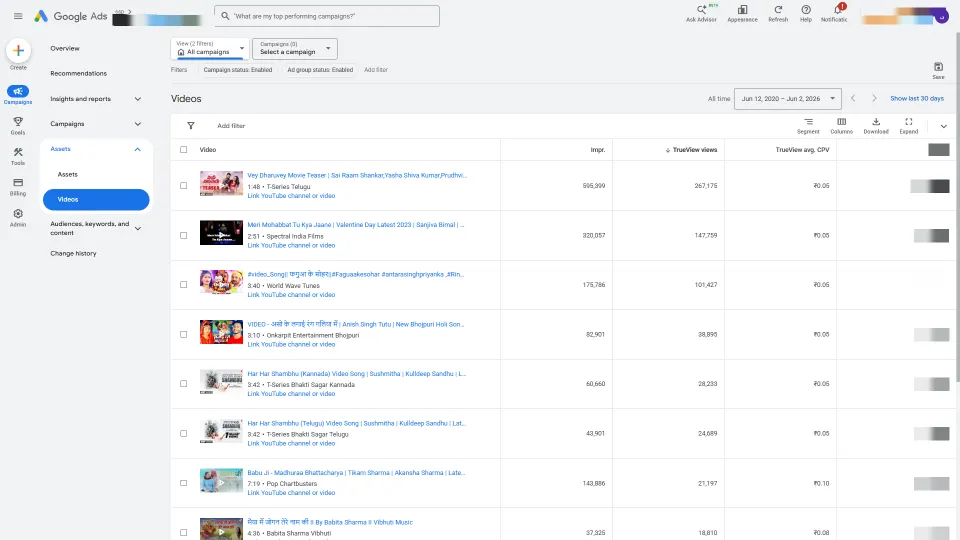Check the Babu Ji Pop Chartbusters row

(184, 483)
